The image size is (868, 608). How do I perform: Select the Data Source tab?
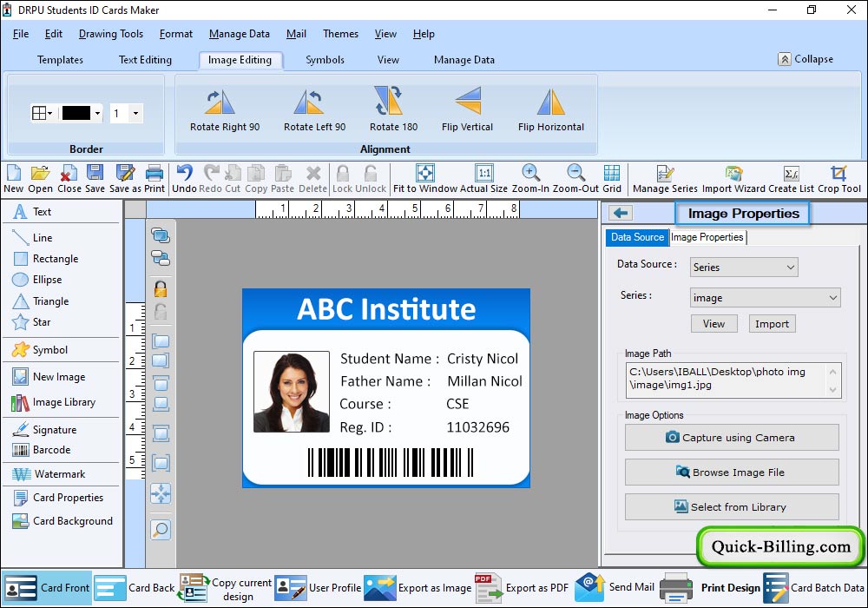click(x=637, y=237)
